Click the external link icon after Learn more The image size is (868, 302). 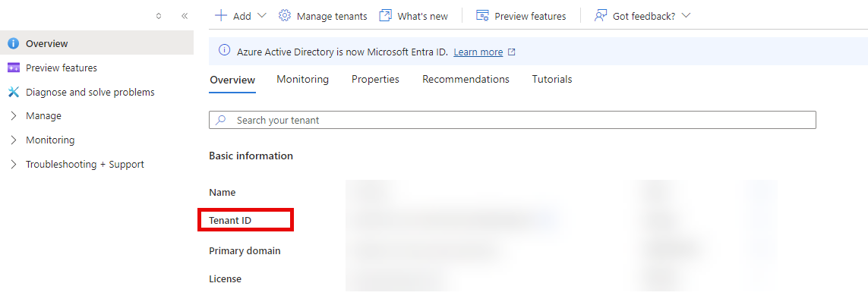coord(512,52)
